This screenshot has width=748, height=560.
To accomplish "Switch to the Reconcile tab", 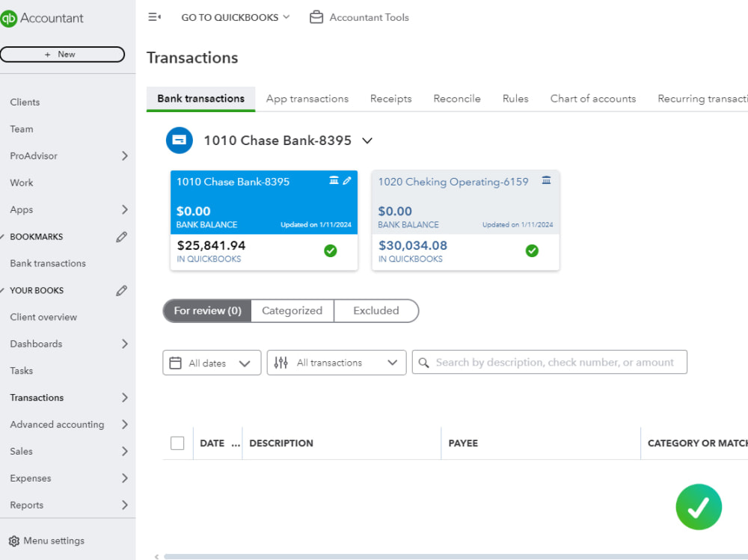I will point(456,99).
